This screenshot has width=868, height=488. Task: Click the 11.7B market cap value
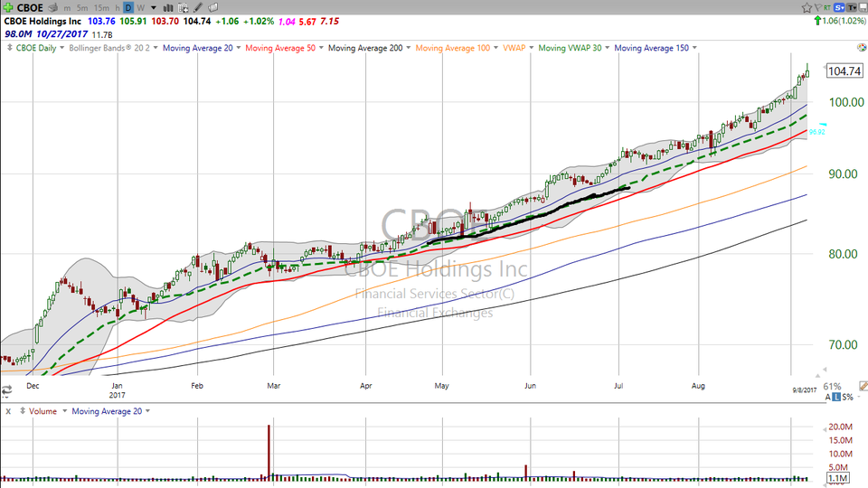[102, 35]
